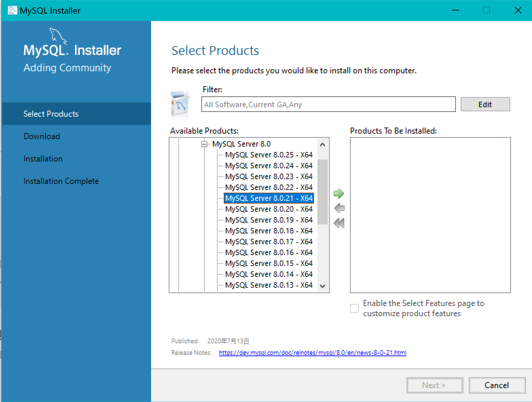Click the Edit filter button
Screen dimensions: 532x402
[485, 104]
